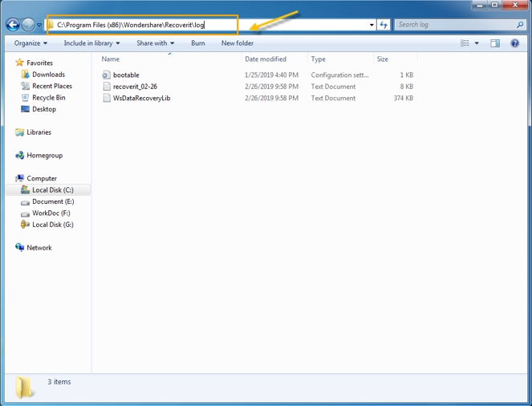Open Computer in the navigation pane
Image resolution: width=532 pixels, height=406 pixels.
(x=42, y=178)
